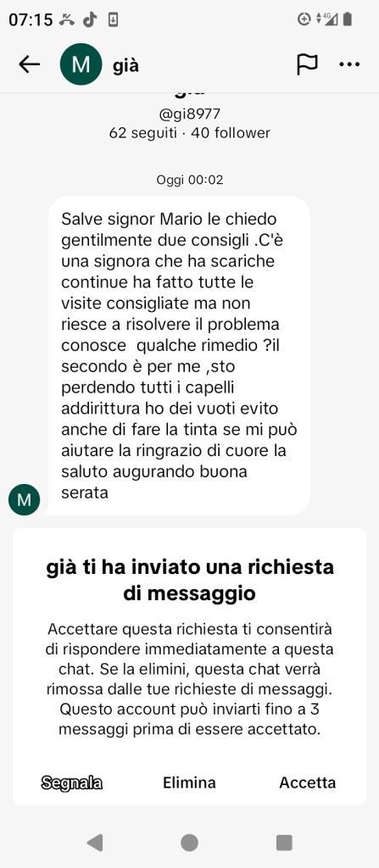Viewport: 379px width, 868px height.
Task: Tap the Android back navigation triangle
Action: point(95,843)
